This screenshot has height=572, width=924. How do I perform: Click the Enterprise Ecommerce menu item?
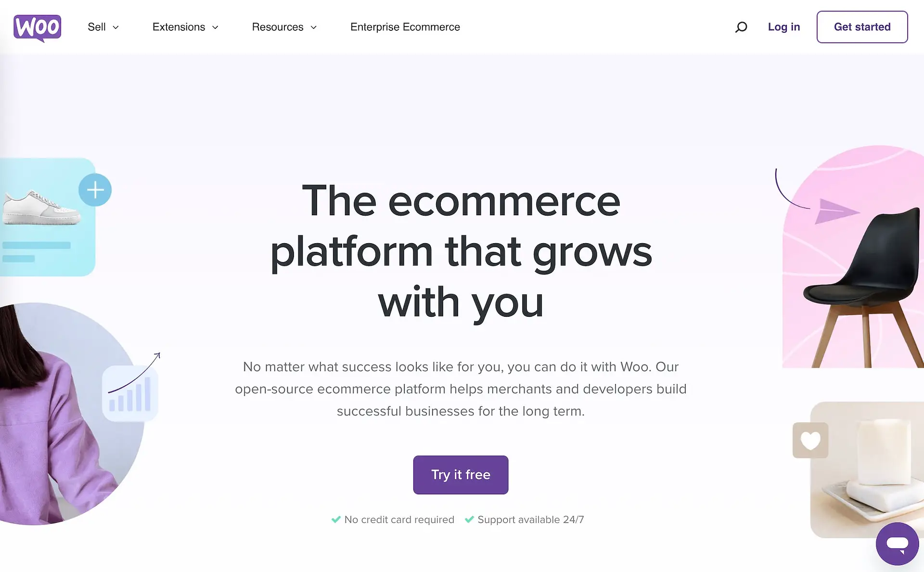[405, 27]
